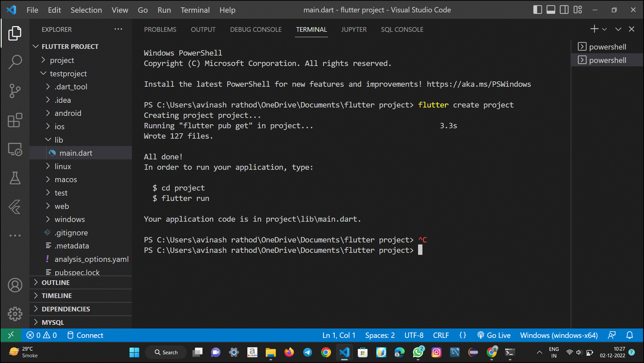Click the Source Control icon in sidebar
Image resolution: width=644 pixels, height=363 pixels.
15,91
